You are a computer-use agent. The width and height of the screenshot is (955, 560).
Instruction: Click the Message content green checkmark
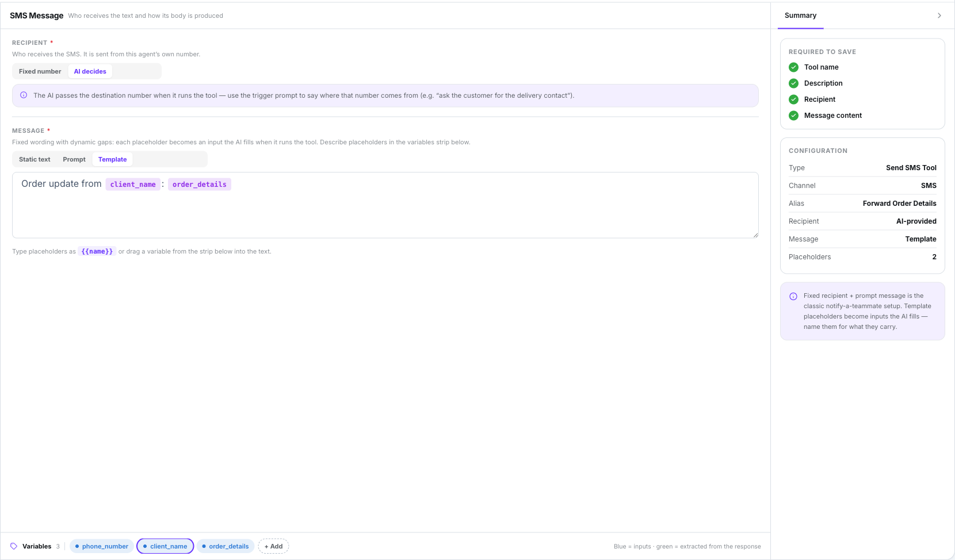[793, 116]
